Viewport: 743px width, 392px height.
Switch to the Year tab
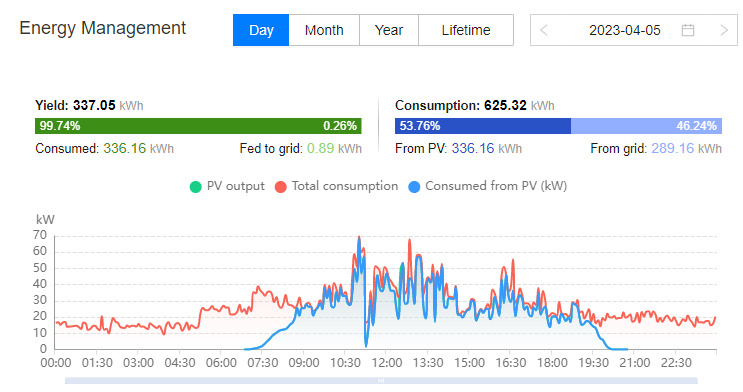click(x=389, y=30)
